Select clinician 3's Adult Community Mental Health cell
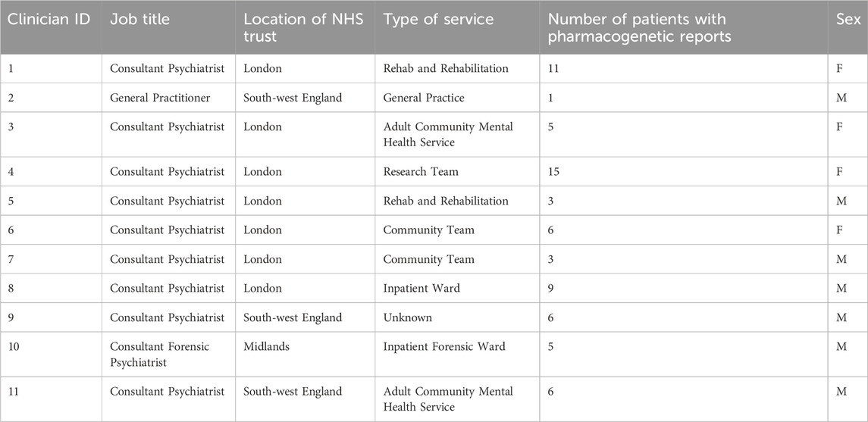The height and width of the screenshot is (422, 868). point(448,134)
